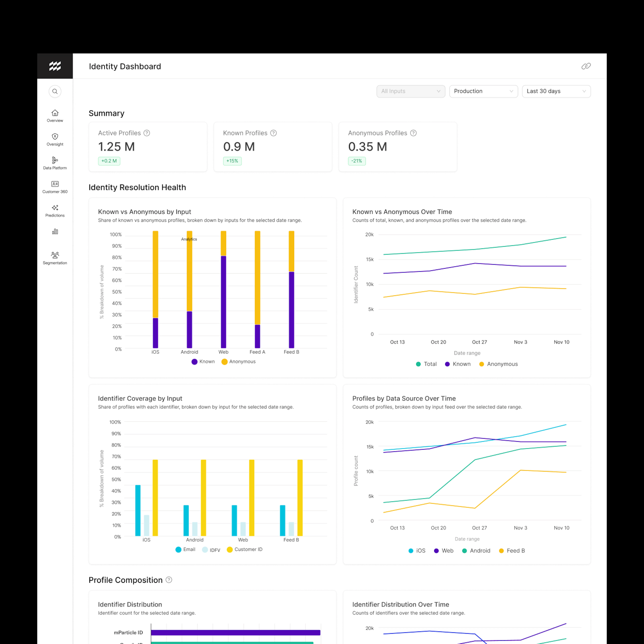Open the Last 30 days date dropdown
Image resolution: width=644 pixels, height=644 pixels.
point(556,91)
